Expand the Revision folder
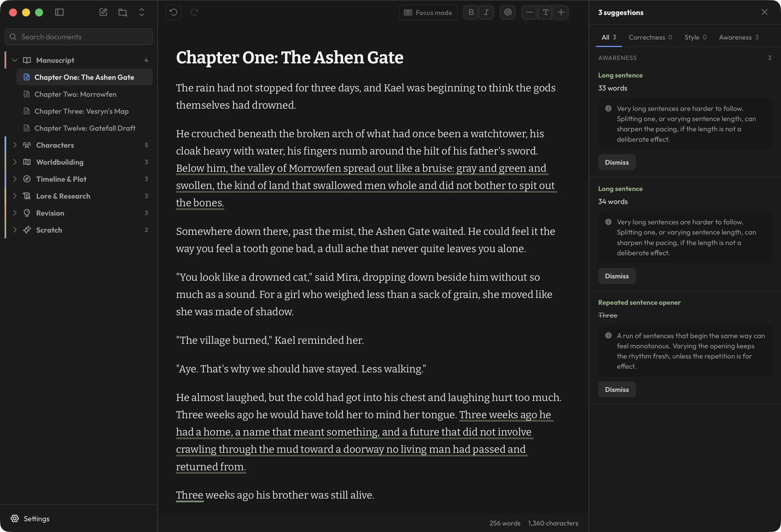The width and height of the screenshot is (781, 532). 14,213
